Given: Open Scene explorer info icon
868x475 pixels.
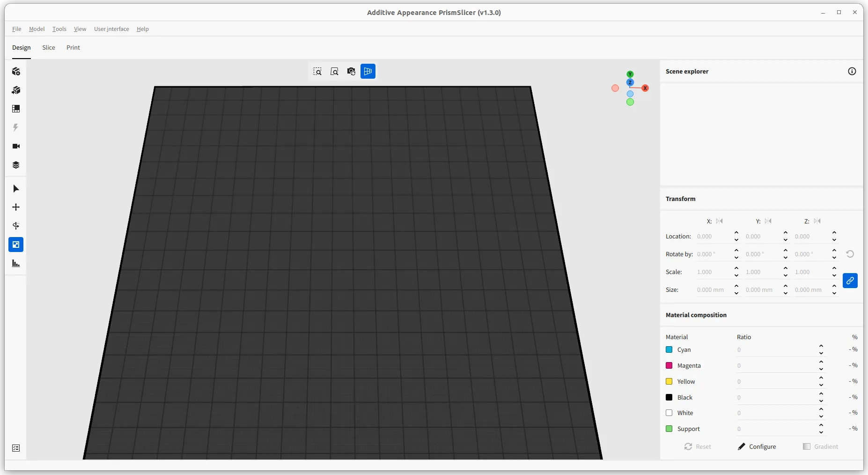Looking at the screenshot, I should (x=852, y=71).
